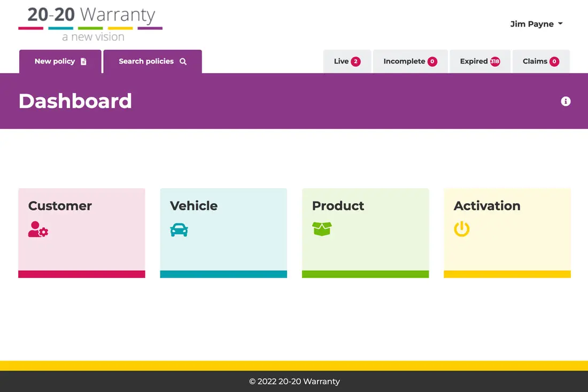Viewport: 588px width, 392px height.
Task: Select the Expired policies tab
Action: point(479,62)
